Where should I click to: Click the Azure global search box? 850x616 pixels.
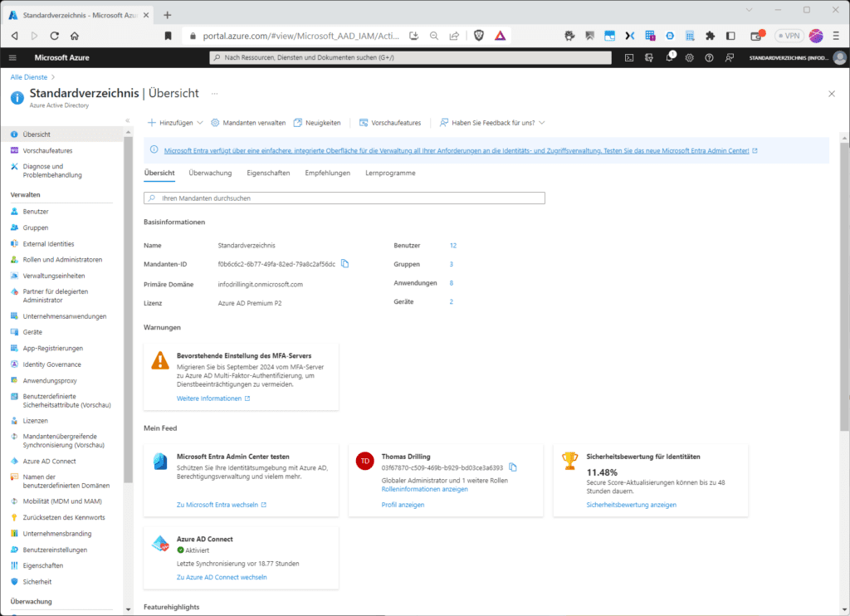point(410,57)
